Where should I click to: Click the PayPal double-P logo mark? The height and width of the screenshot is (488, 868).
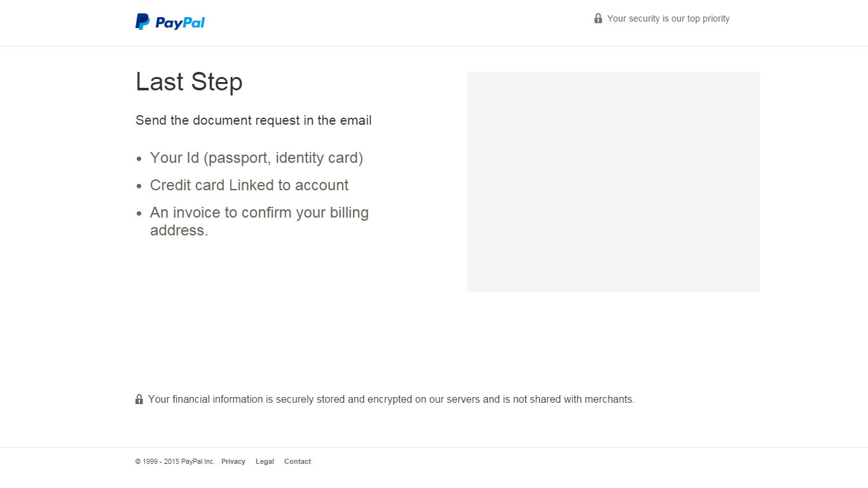142,22
